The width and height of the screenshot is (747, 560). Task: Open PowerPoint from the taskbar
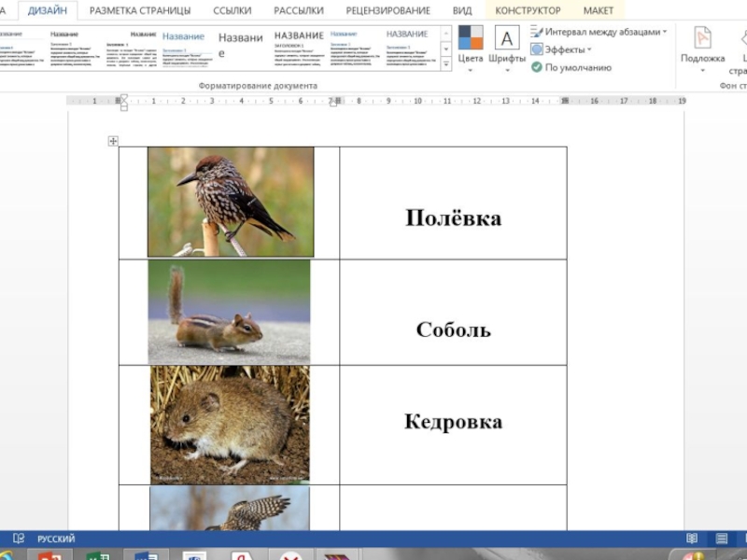tap(47, 556)
